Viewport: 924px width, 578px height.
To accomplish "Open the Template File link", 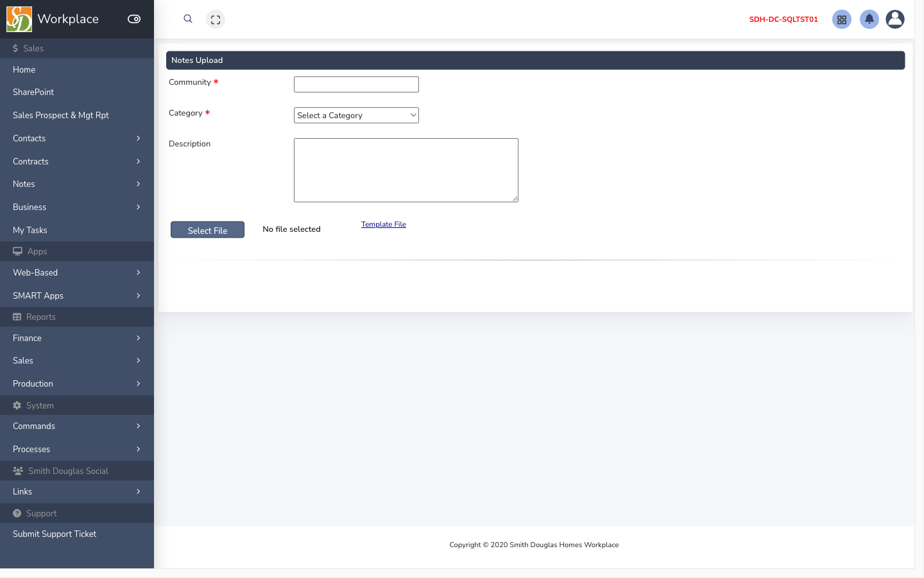I will 384,224.
